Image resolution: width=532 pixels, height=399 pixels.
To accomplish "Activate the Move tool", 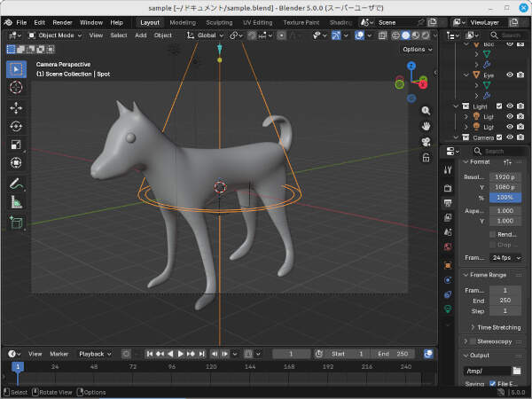I will (16, 108).
